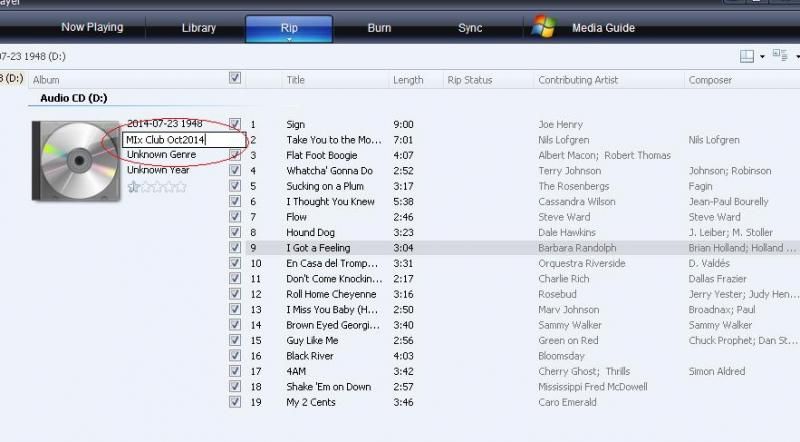The height and width of the screenshot is (442, 800).
Task: Select track title 'Shake 'Em on Down'
Action: (x=329, y=387)
